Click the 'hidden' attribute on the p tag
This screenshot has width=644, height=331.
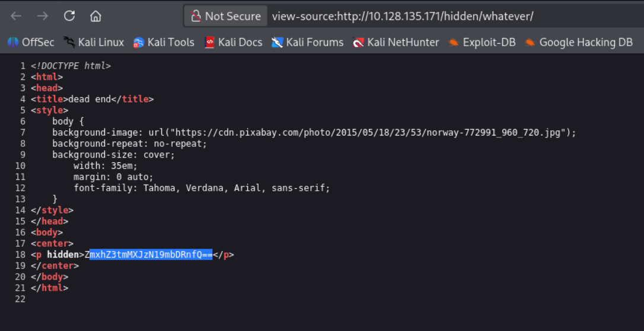pyautogui.click(x=63, y=254)
